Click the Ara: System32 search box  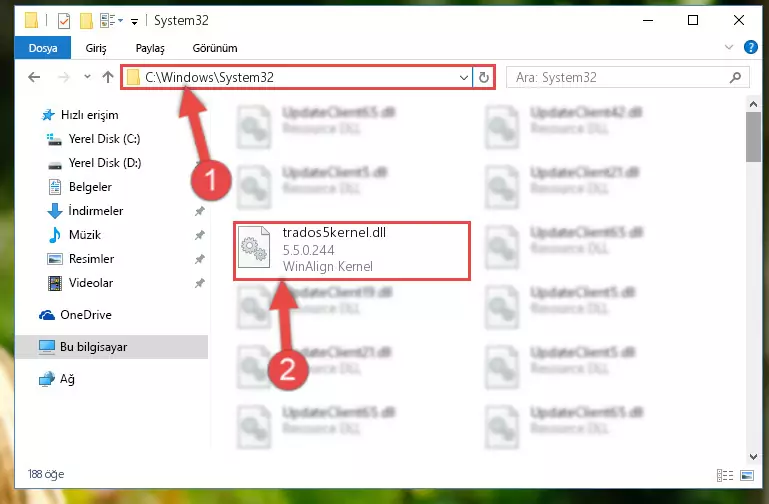[627, 77]
